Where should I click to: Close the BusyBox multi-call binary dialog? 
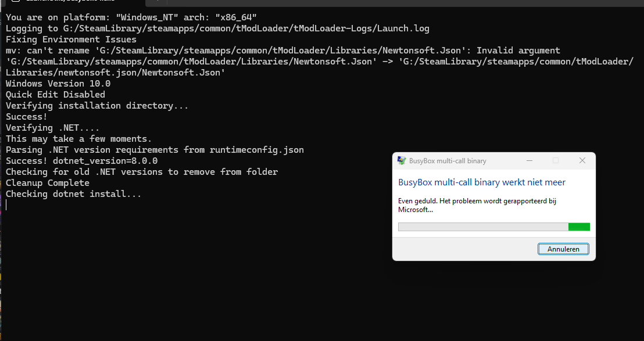[582, 160]
